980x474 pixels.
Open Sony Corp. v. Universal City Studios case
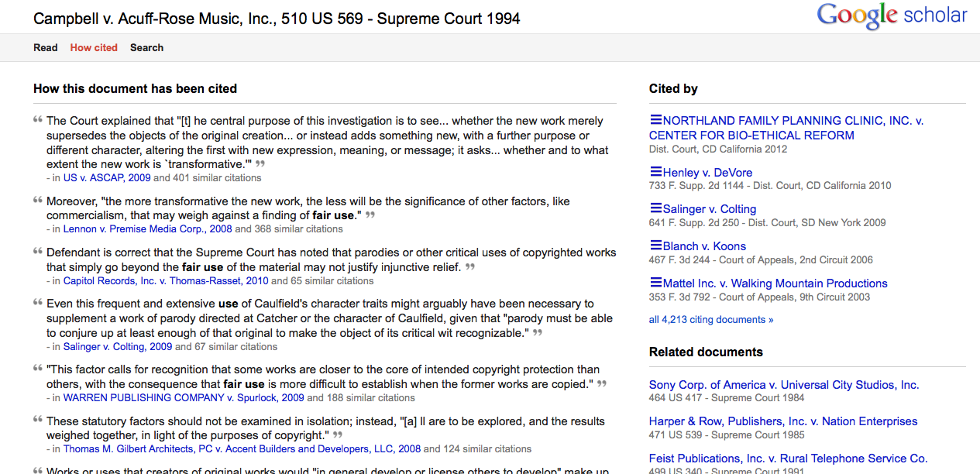(x=783, y=384)
